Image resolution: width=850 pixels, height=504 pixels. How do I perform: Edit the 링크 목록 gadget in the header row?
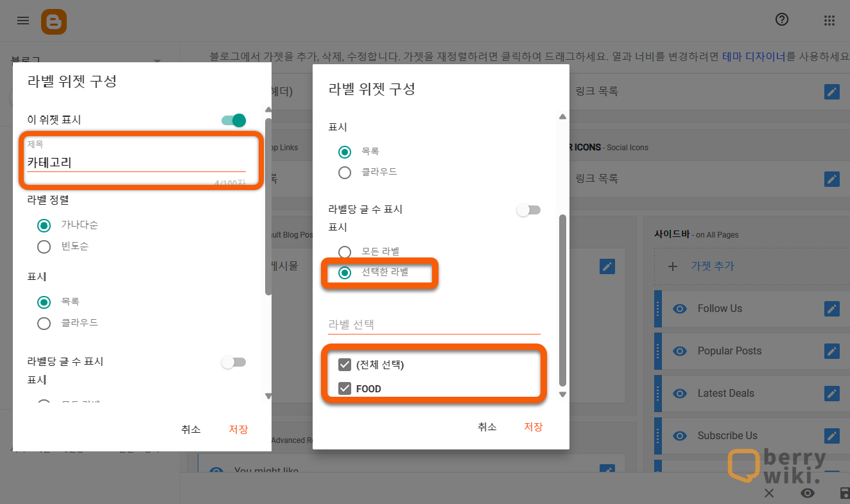pyautogui.click(x=832, y=92)
